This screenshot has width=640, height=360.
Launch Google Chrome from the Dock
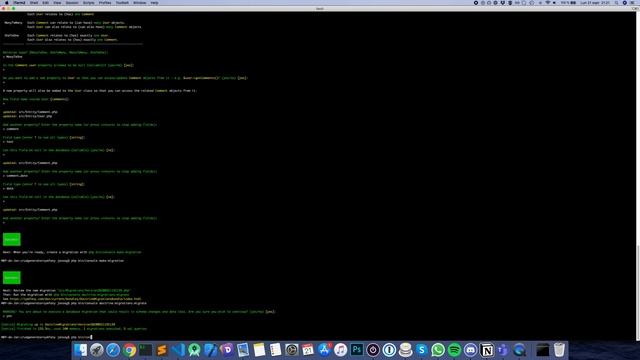pyautogui.click(x=129, y=350)
